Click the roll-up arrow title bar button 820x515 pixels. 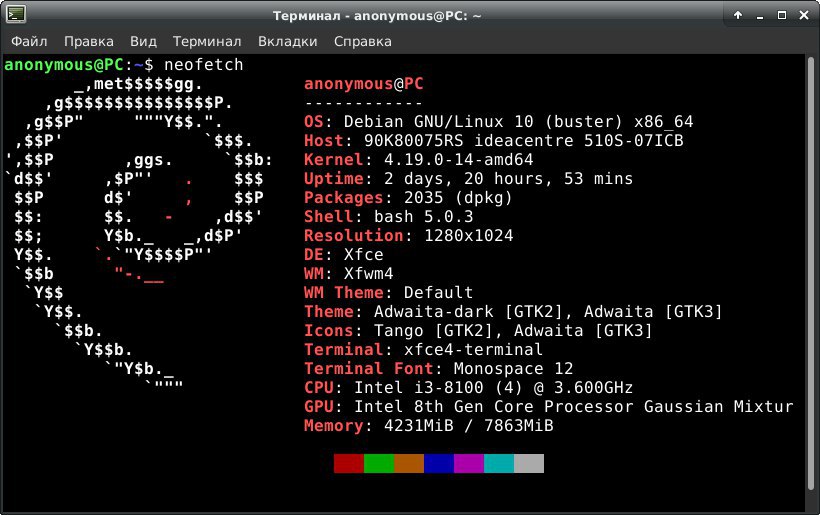pyautogui.click(x=738, y=15)
